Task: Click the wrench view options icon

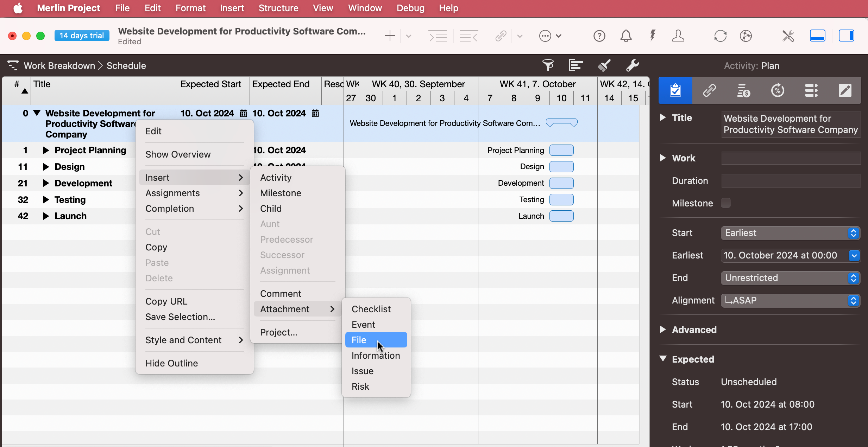Action: tap(633, 65)
